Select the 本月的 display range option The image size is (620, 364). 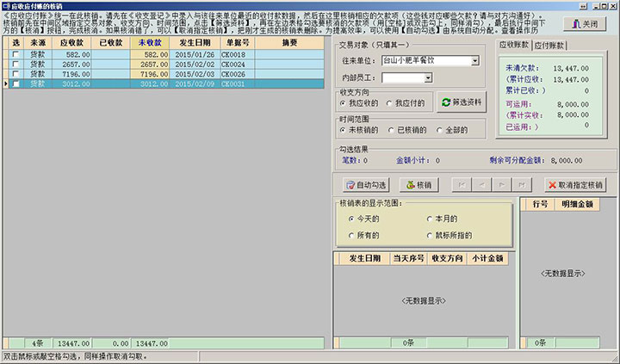click(430, 219)
